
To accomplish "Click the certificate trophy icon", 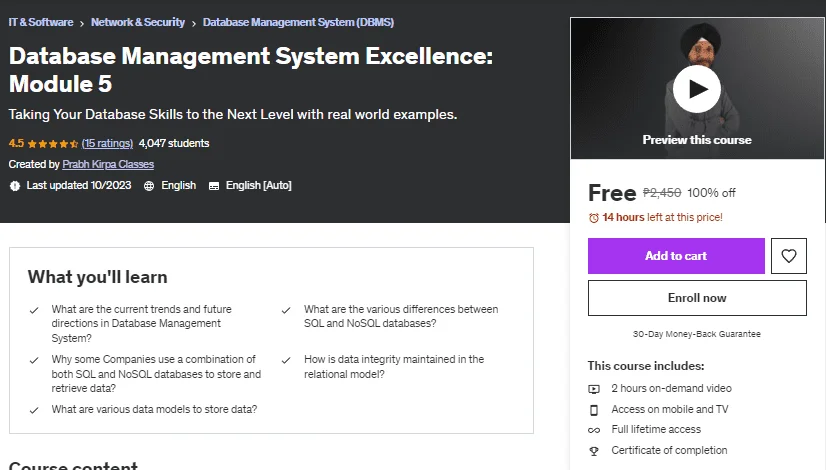I will [594, 451].
